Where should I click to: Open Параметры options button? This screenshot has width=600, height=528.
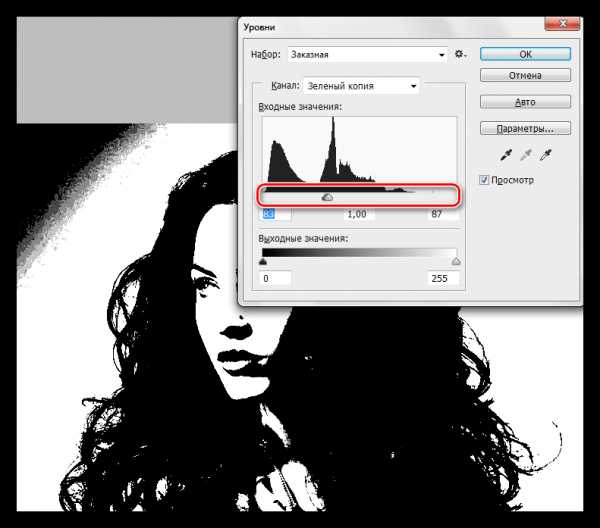pos(525,129)
